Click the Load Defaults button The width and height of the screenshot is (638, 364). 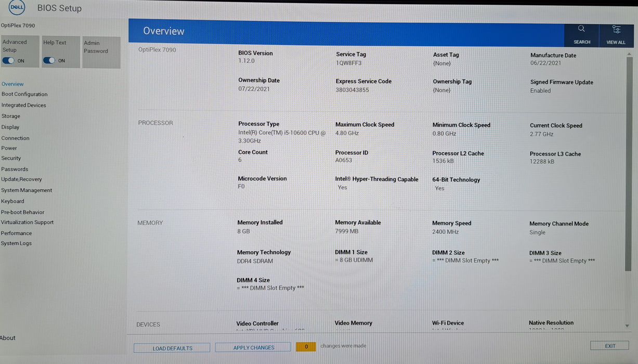click(x=172, y=348)
